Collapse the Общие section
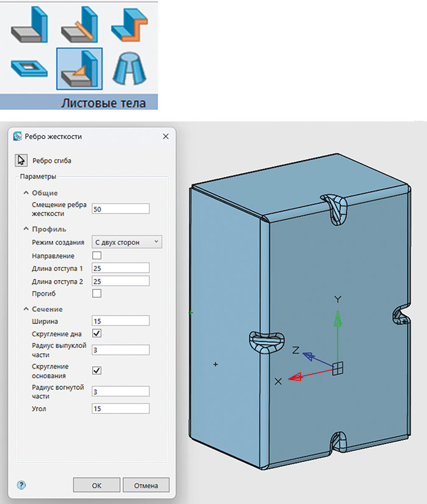This screenshot has height=504, width=427. pyautogui.click(x=26, y=193)
